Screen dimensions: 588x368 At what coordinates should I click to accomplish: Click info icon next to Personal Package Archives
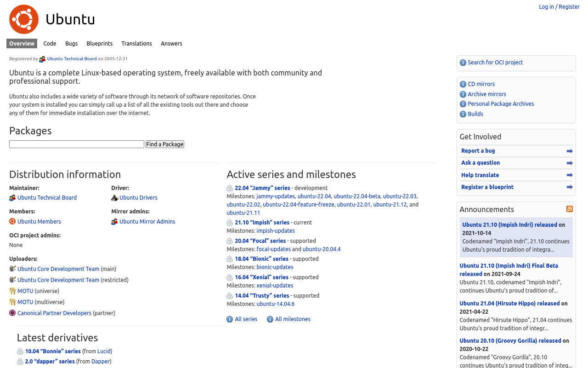pos(463,104)
